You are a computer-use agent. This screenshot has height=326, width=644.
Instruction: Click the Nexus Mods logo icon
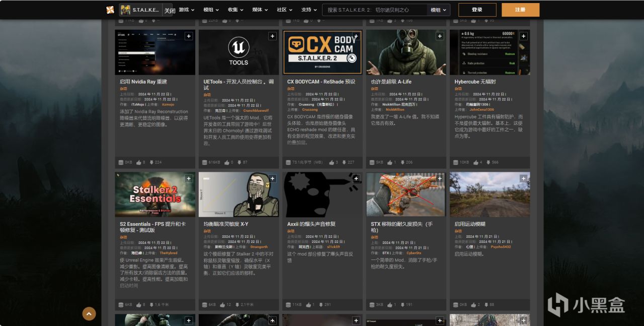[x=110, y=10]
